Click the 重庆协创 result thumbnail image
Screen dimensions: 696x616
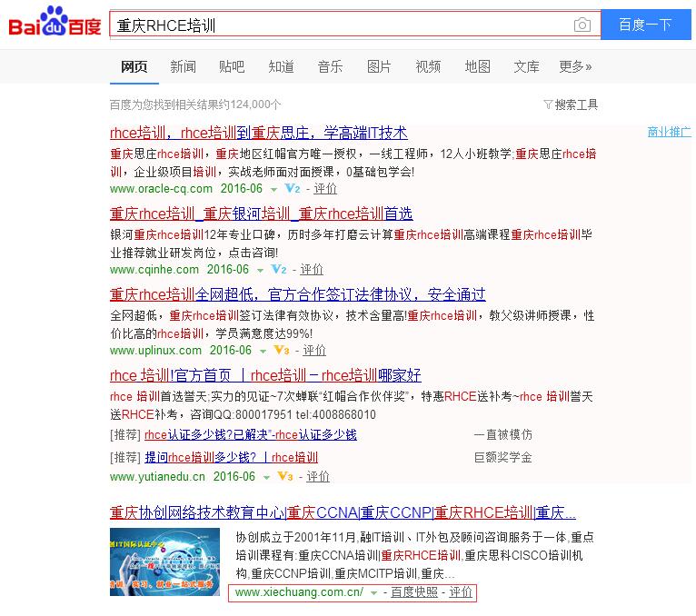(164, 561)
